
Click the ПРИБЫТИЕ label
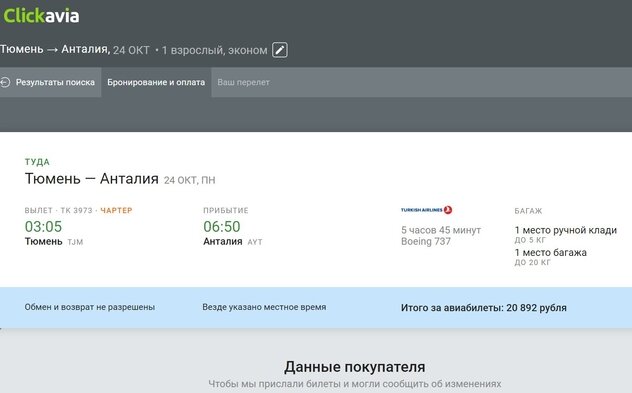(226, 210)
